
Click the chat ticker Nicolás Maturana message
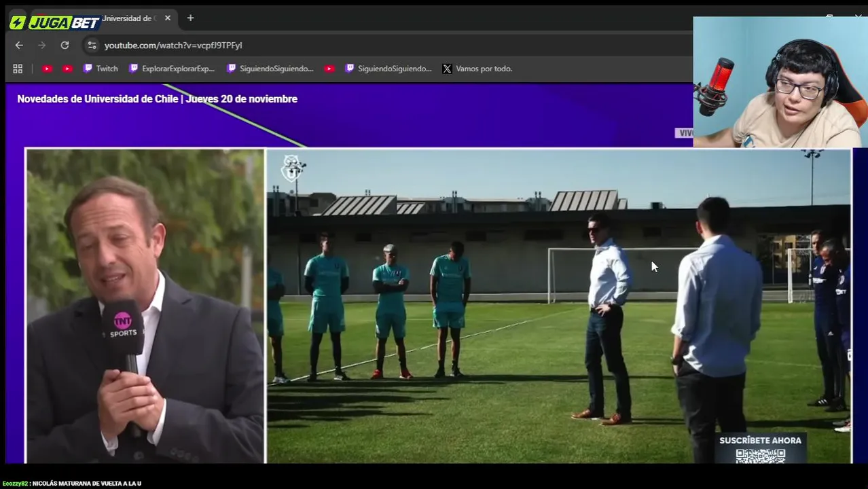(72, 484)
